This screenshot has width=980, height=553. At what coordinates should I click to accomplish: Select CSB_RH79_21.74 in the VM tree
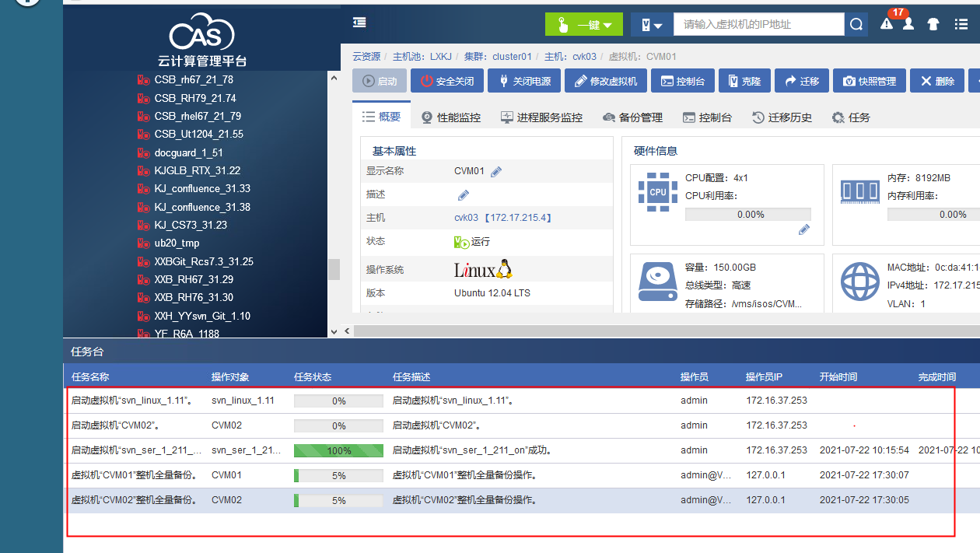click(x=195, y=98)
